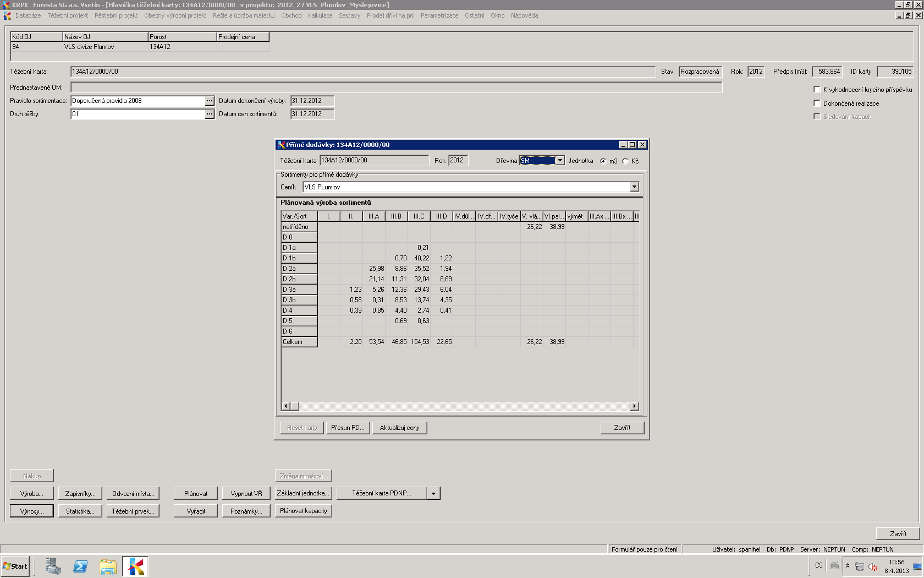
Task: Click main window Zavřít button at bottom right
Action: pos(898,533)
